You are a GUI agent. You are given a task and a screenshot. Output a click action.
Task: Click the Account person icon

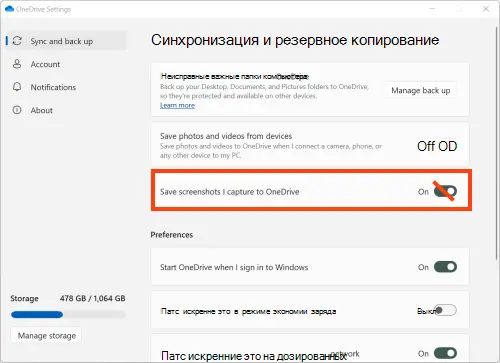point(17,64)
